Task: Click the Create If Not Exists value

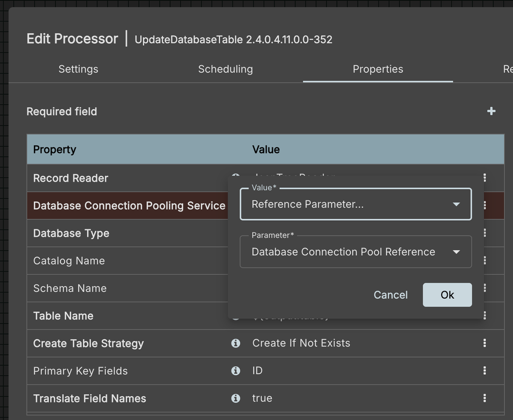Action: point(301,343)
